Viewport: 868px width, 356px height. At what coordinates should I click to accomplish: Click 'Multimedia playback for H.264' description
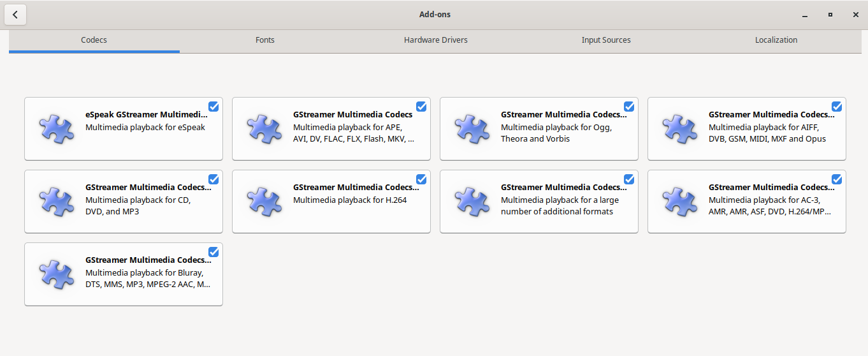click(x=350, y=200)
